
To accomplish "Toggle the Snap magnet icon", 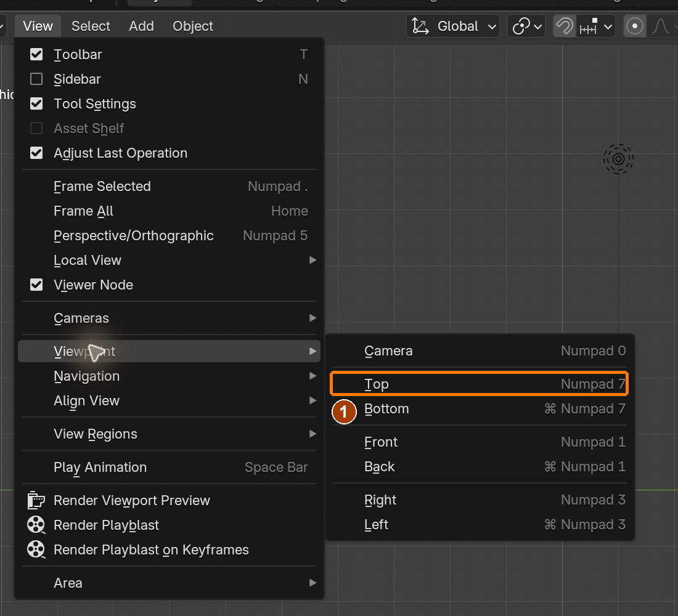I will click(x=564, y=26).
